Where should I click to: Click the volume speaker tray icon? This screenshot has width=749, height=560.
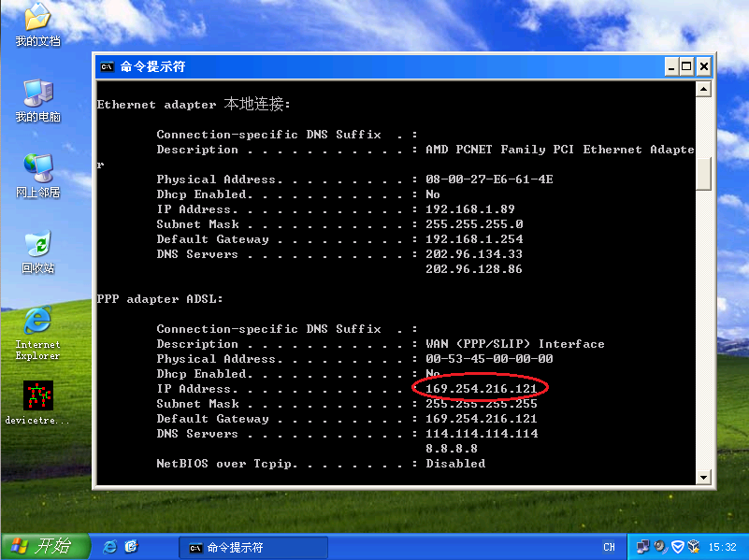coord(660,547)
